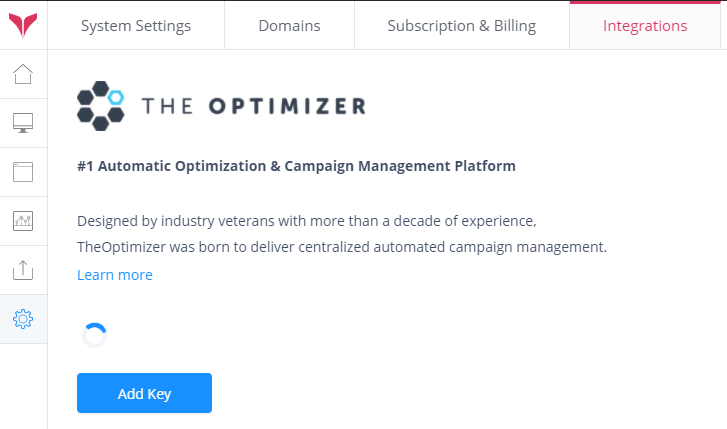Click the '#1 Automatic Optimization' heading

coord(296,166)
